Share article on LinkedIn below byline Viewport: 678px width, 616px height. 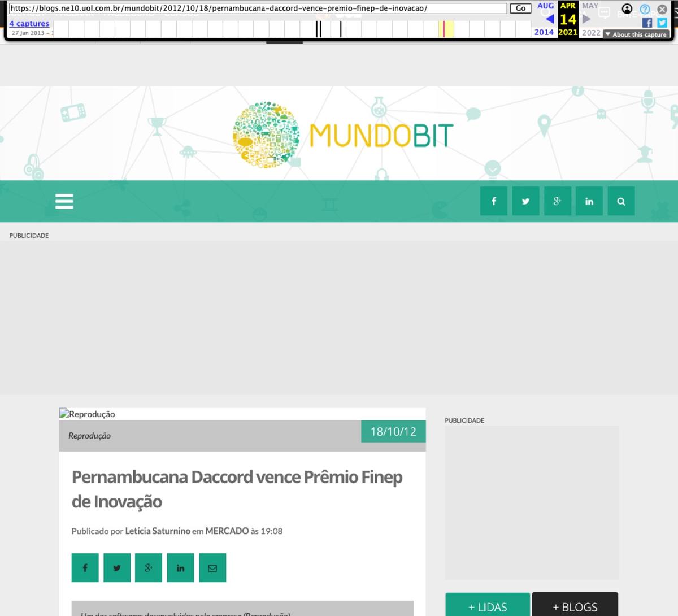[181, 568]
